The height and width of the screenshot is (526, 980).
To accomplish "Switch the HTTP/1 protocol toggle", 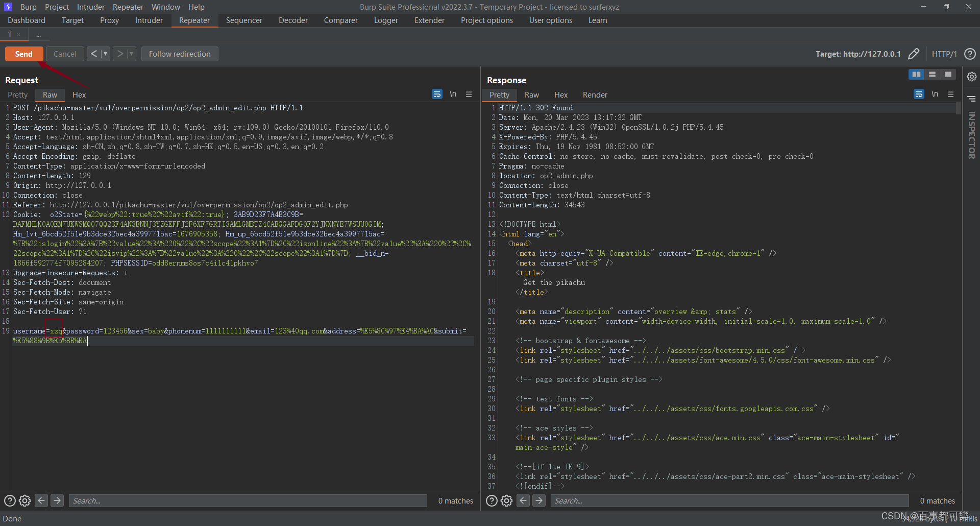I will [x=944, y=54].
